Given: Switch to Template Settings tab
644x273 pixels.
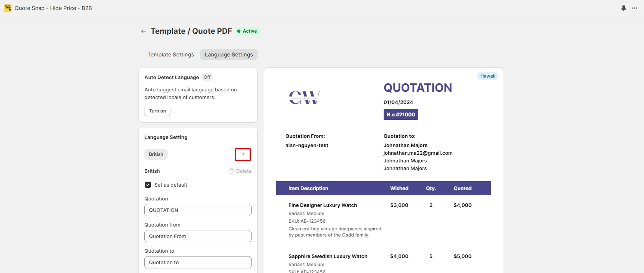Looking at the screenshot, I should tap(171, 55).
